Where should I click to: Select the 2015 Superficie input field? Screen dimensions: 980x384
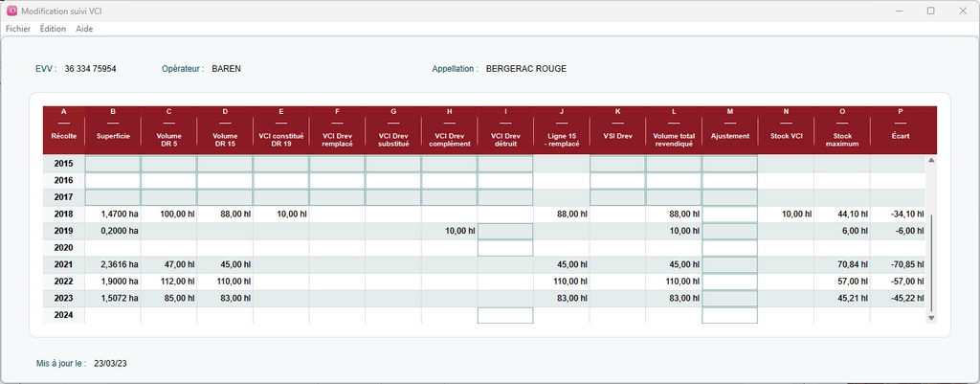point(112,164)
